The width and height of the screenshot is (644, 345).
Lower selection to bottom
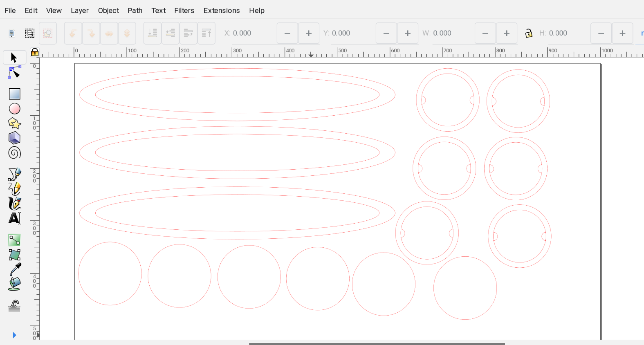click(152, 33)
